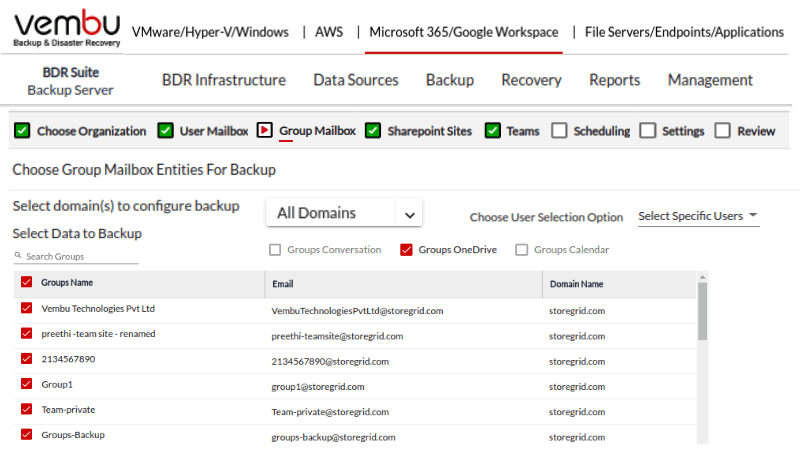Go to the Review step label
Viewport: 800px width, 450px height.
[756, 131]
